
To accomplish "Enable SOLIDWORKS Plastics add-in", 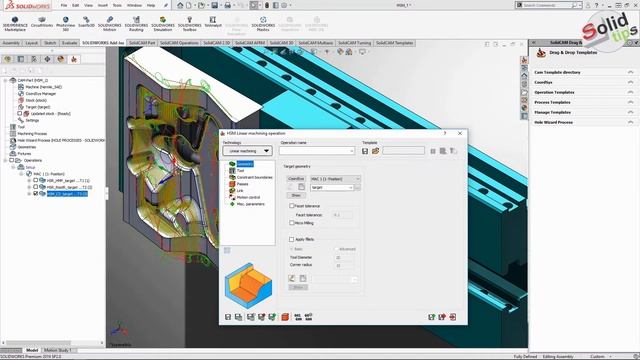I will (263, 24).
